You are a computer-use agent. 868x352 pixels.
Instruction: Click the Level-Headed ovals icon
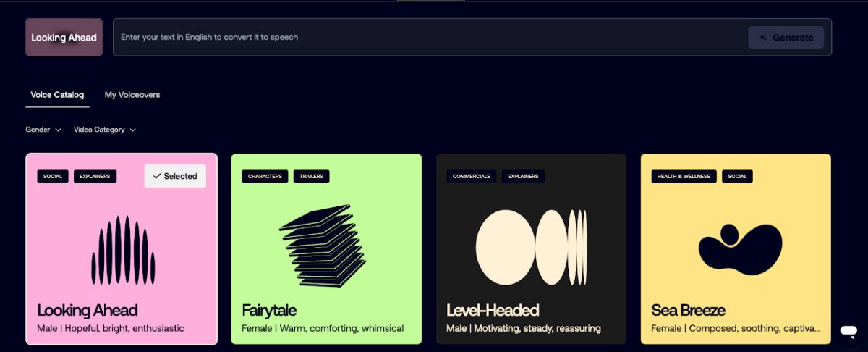click(x=531, y=247)
